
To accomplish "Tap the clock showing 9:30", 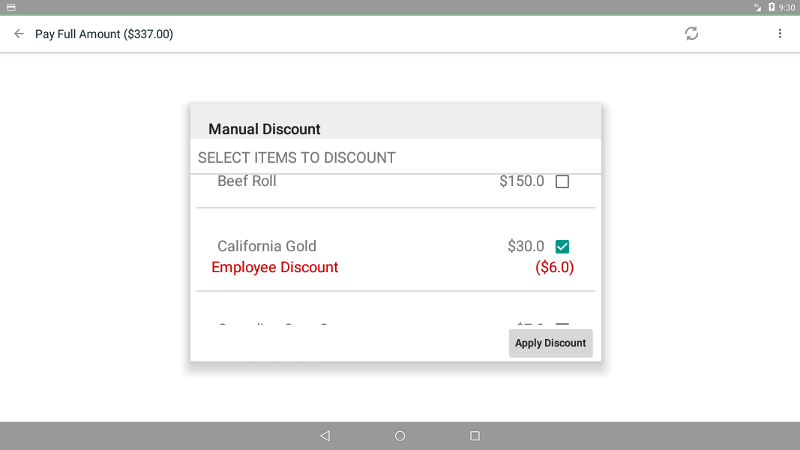I will click(x=787, y=8).
